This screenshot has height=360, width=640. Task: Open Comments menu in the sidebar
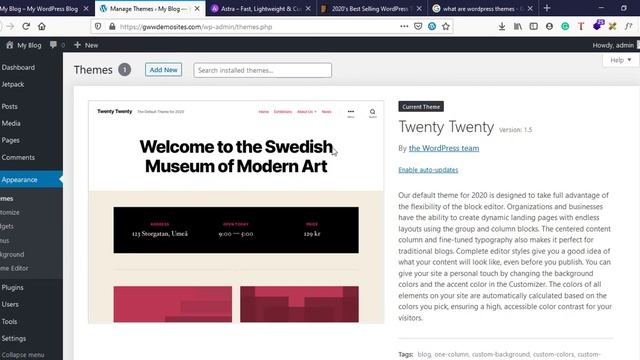(x=18, y=157)
